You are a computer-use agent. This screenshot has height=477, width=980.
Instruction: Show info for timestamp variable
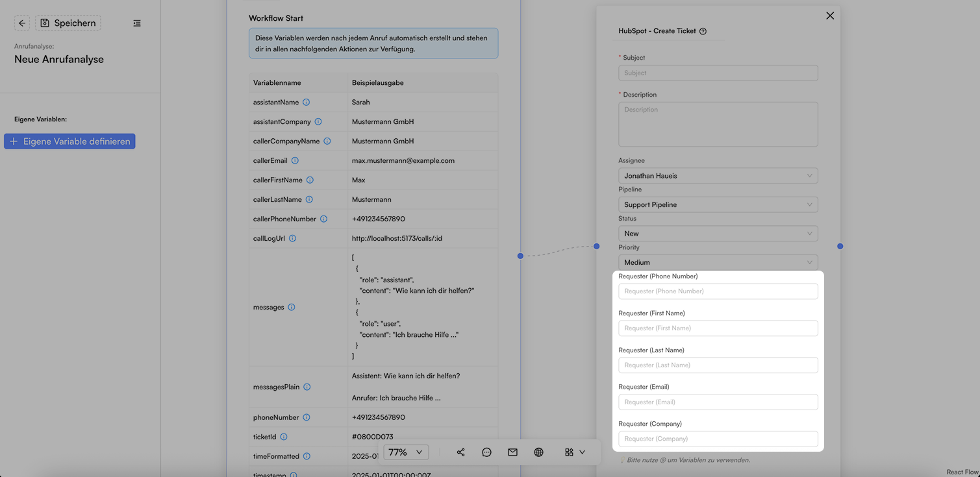pyautogui.click(x=294, y=475)
